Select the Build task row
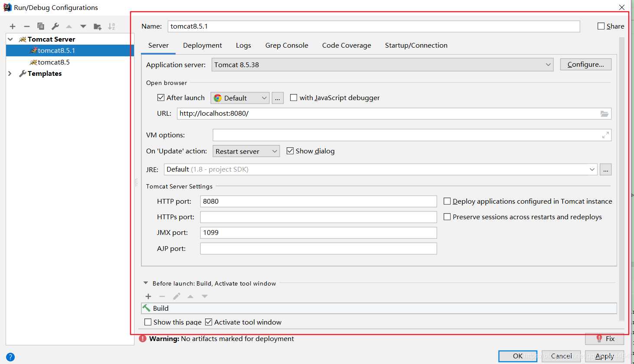The width and height of the screenshot is (634, 364). pos(379,308)
